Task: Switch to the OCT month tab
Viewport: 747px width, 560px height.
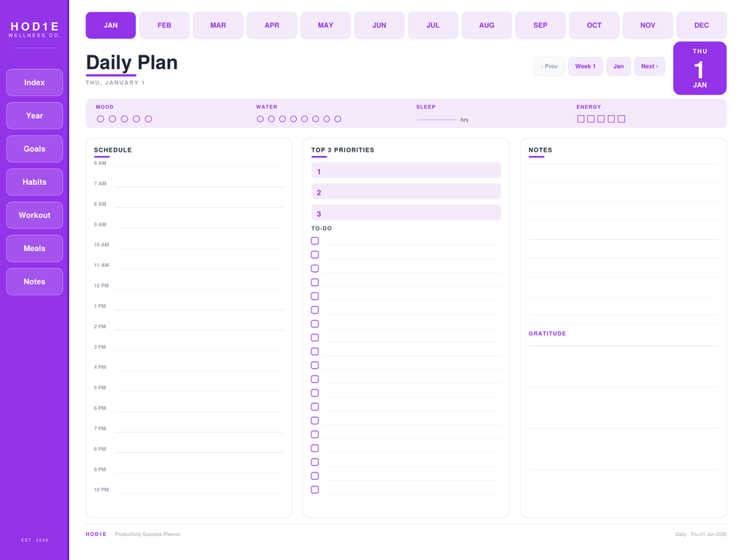Action: 594,26
